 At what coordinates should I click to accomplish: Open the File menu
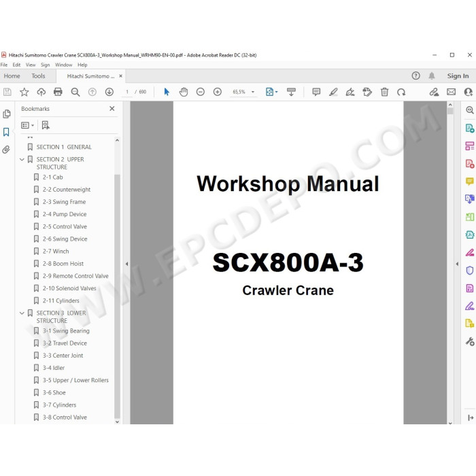coord(4,65)
